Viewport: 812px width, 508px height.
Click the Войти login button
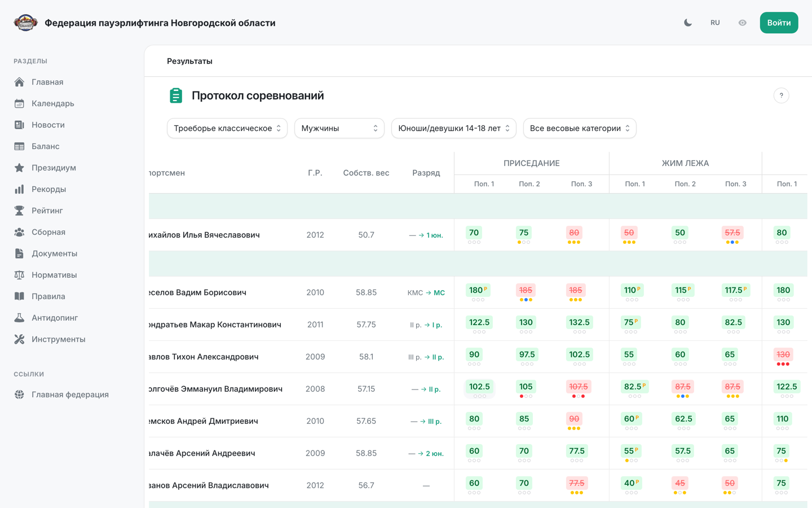tap(779, 23)
